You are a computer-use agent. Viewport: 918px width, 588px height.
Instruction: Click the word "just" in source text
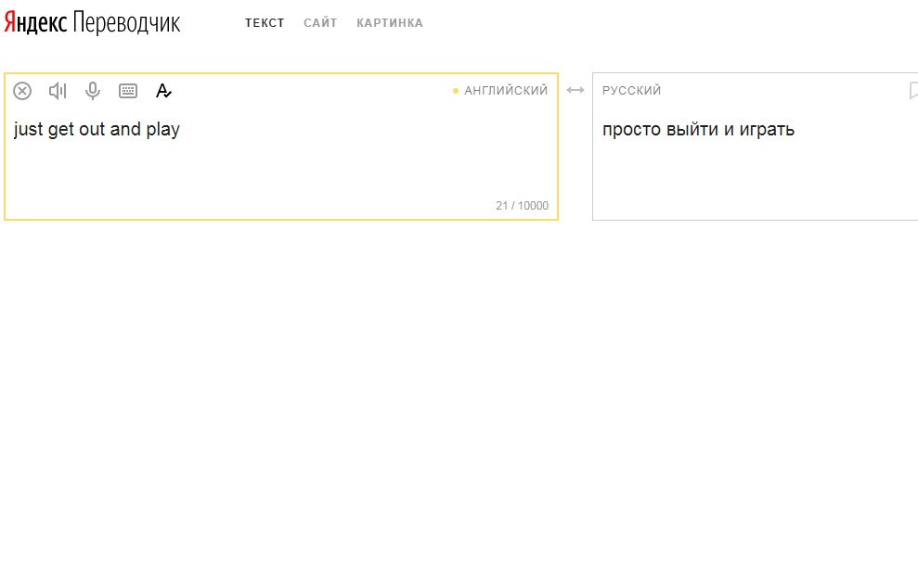[x=28, y=130]
